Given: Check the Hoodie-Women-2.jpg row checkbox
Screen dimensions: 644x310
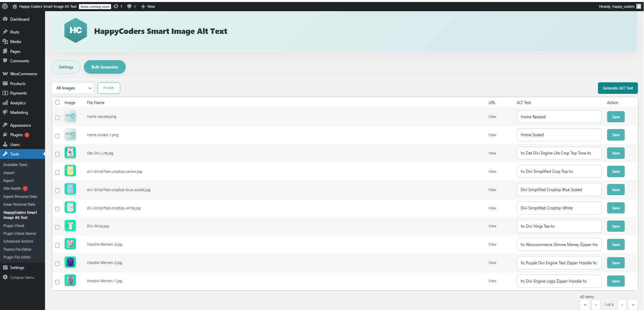Looking at the screenshot, I should coord(57,264).
